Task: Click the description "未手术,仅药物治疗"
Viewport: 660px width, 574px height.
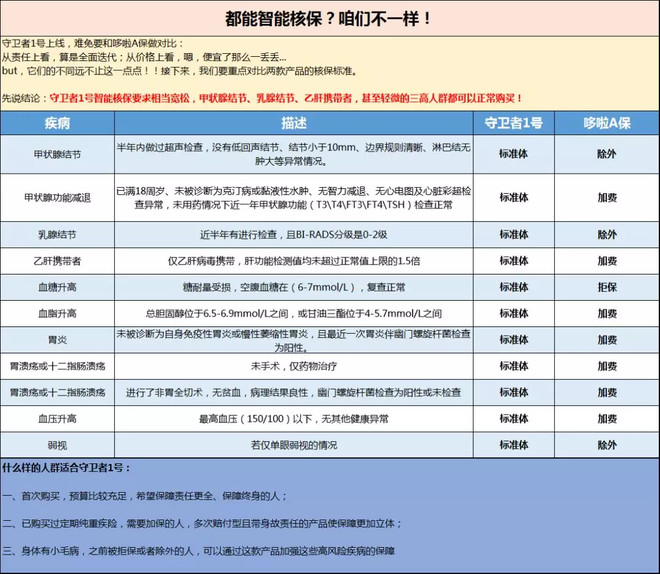Action: coord(294,366)
